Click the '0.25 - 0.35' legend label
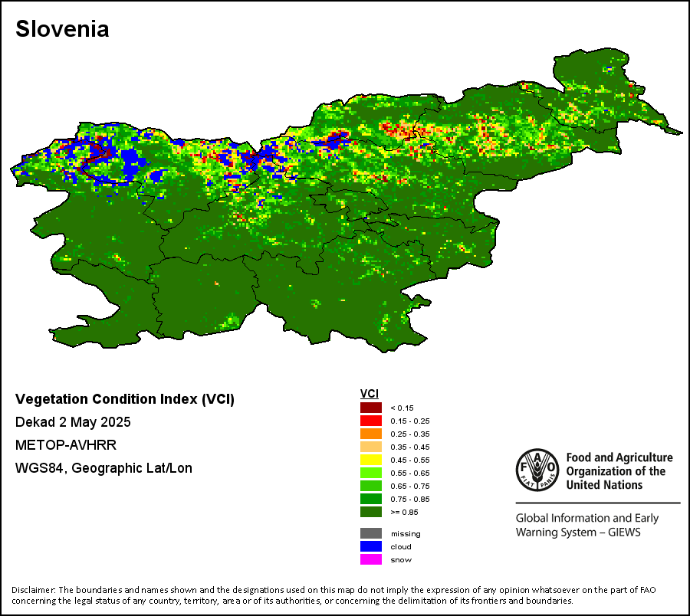Screen dimensions: 690x616 (410, 434)
